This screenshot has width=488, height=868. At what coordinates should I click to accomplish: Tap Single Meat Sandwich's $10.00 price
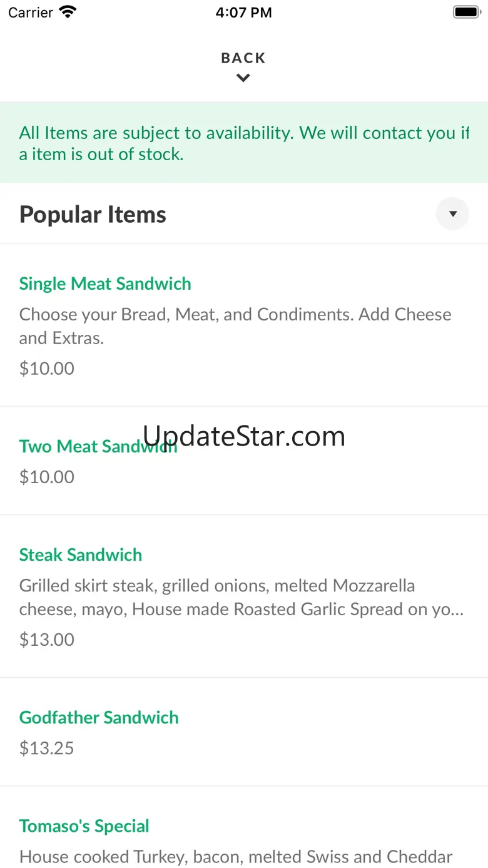click(47, 369)
